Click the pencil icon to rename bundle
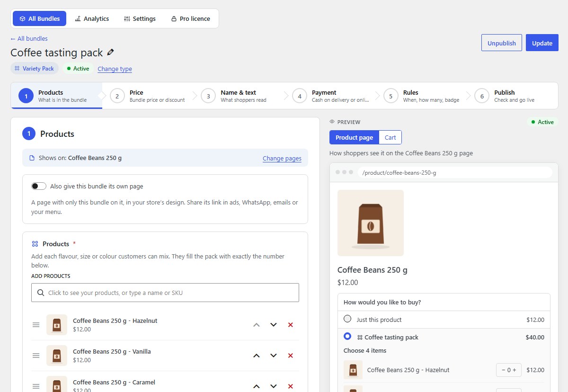 coord(111,53)
